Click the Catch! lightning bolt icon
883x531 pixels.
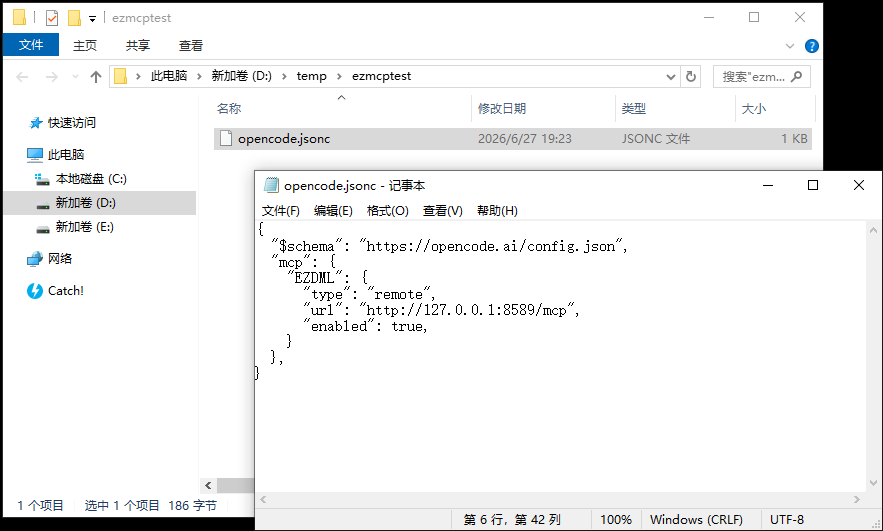click(35, 291)
